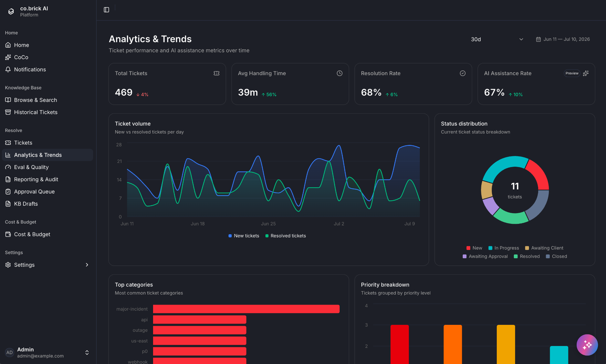Click the Total Tickets ticket icon
Viewport: 606px width, 364px height.
click(x=217, y=73)
